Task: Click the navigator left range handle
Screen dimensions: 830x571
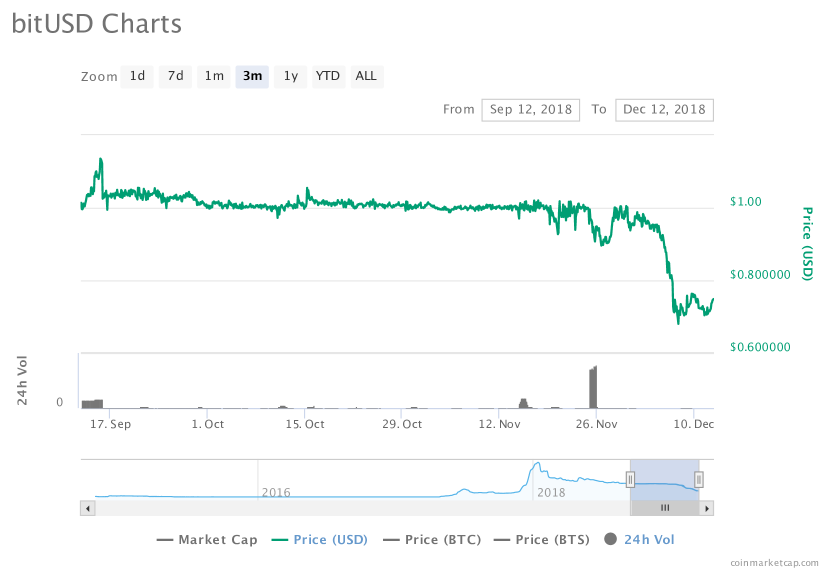Action: point(631,479)
